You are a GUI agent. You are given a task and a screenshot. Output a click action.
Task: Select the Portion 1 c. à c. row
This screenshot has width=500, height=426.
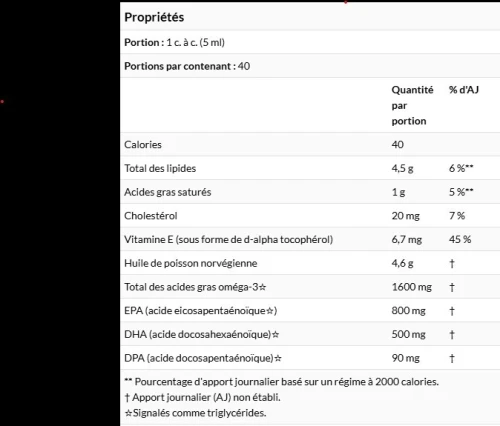tap(310, 42)
